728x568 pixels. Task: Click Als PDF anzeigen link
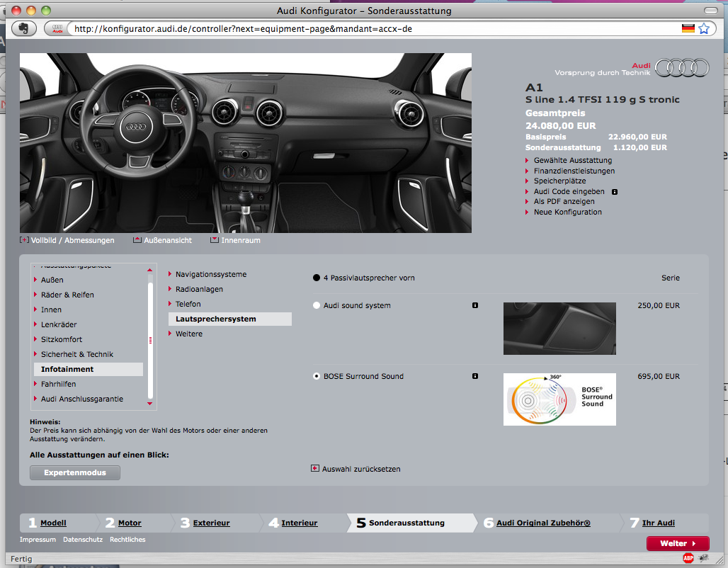coord(564,202)
